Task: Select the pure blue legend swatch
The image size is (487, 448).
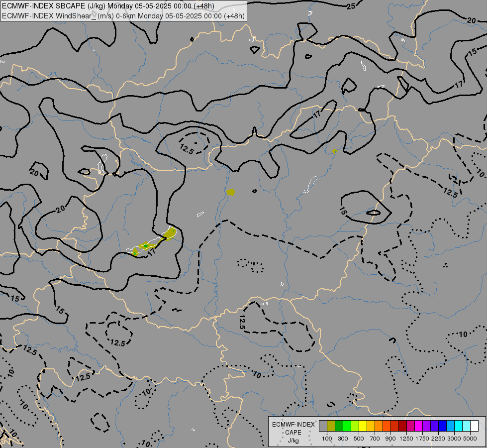Action: point(442,426)
